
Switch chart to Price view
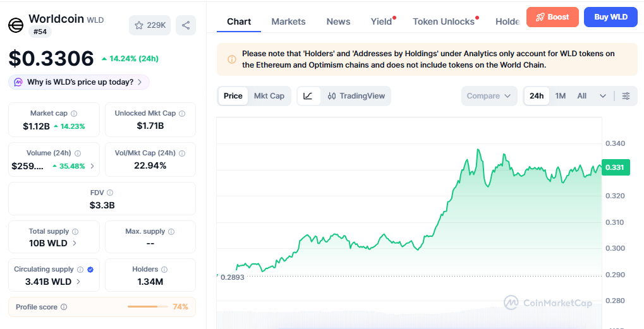coord(233,96)
